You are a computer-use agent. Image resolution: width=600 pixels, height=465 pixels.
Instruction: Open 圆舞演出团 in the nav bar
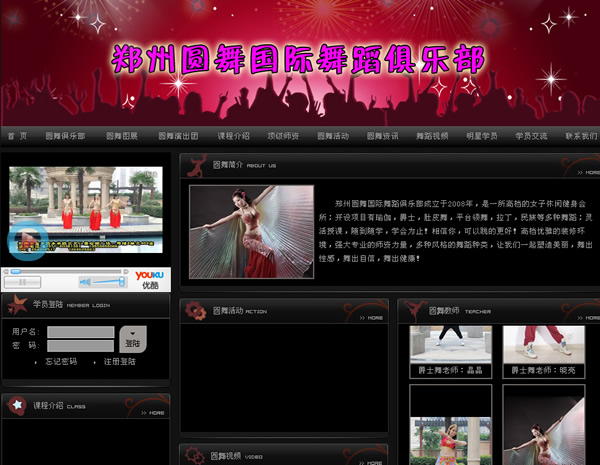[x=178, y=136]
